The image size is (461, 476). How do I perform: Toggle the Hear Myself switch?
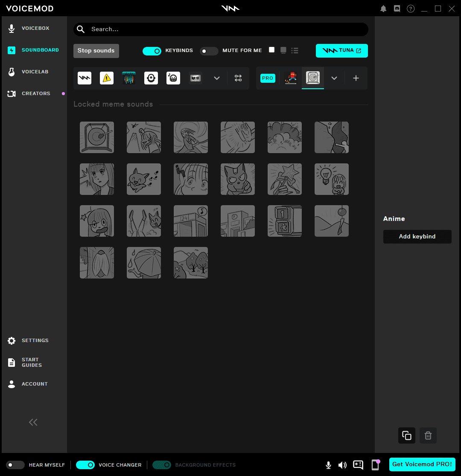15,465
